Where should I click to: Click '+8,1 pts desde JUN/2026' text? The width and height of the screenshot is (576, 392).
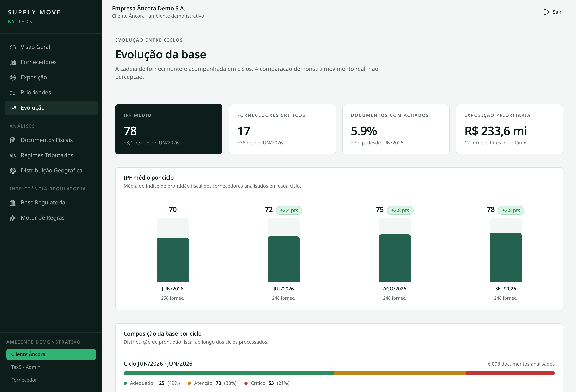tap(151, 143)
